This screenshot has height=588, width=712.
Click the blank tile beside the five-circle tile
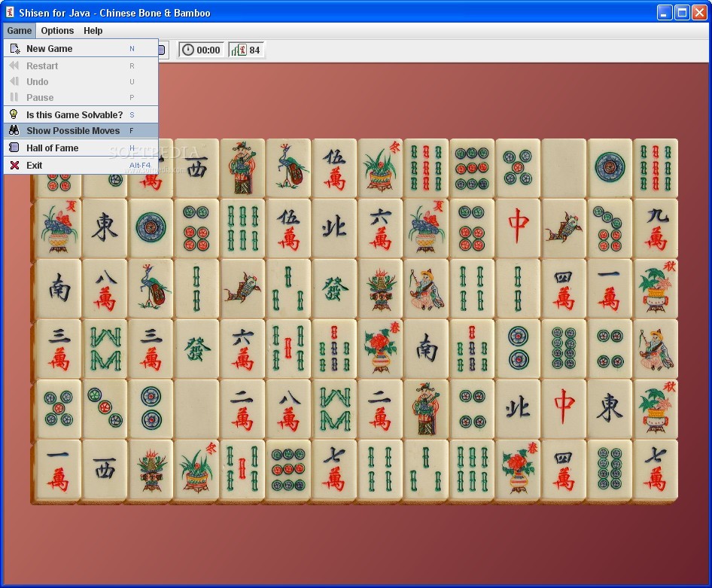[564, 168]
